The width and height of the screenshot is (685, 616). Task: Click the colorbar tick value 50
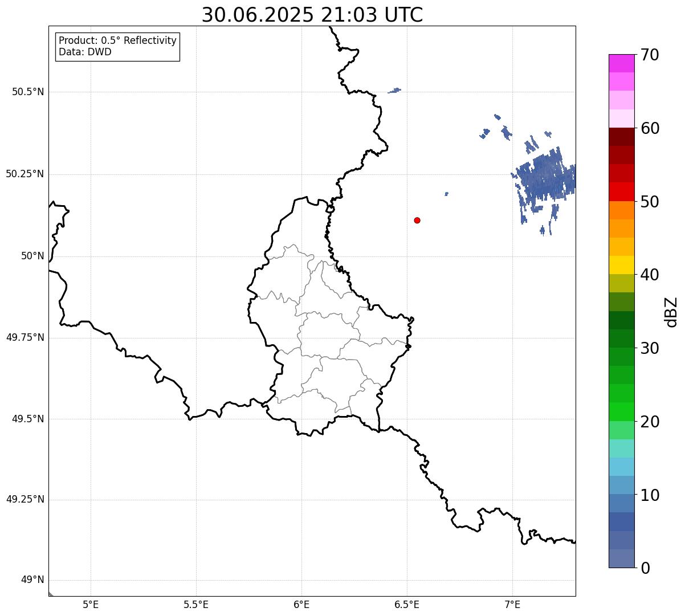[x=650, y=202]
